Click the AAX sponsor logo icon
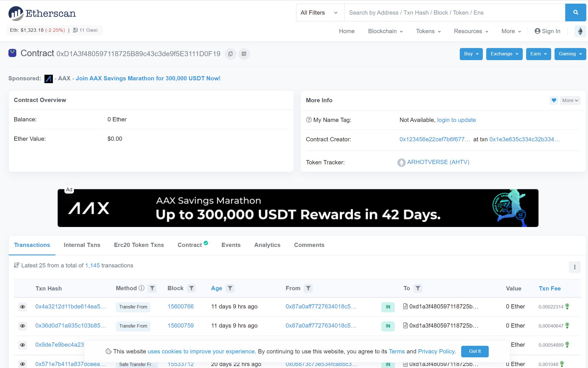 [49, 79]
